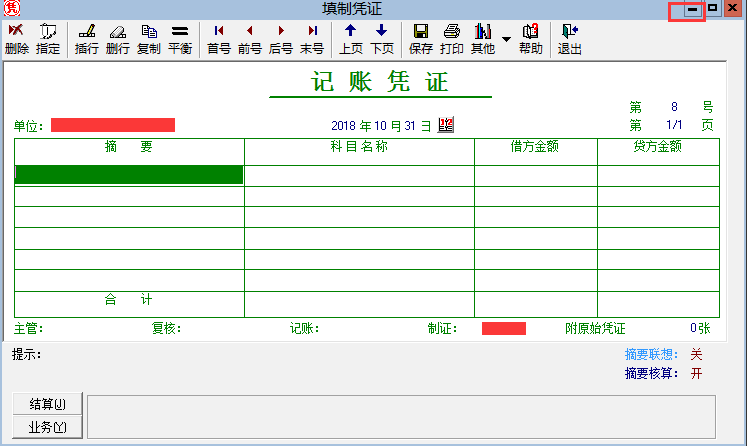Go to next voucher using 后号
The width and height of the screenshot is (747, 446).
point(281,39)
